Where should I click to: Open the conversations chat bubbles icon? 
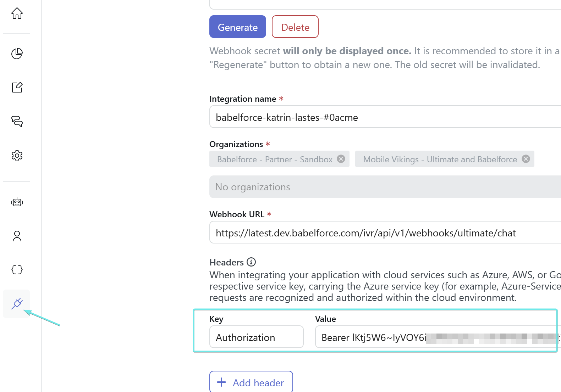click(x=17, y=121)
